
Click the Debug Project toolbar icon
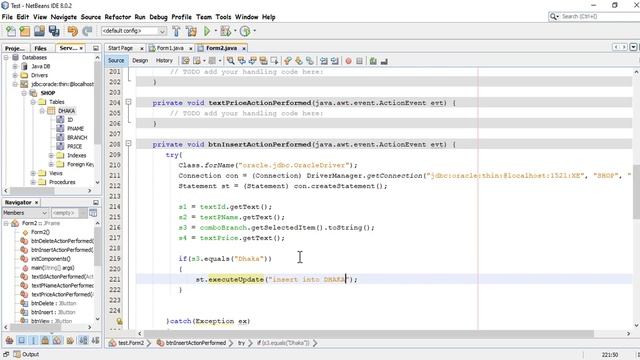pos(225,31)
